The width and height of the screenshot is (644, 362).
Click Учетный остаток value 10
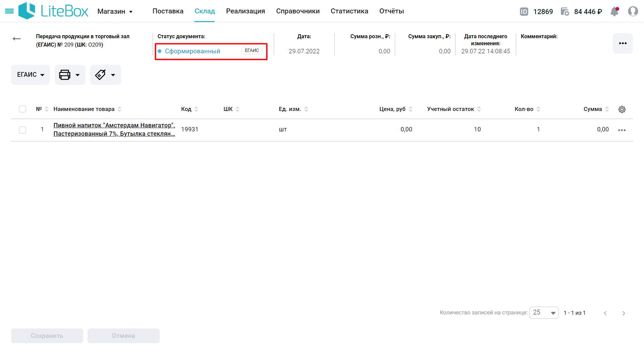[x=477, y=129]
